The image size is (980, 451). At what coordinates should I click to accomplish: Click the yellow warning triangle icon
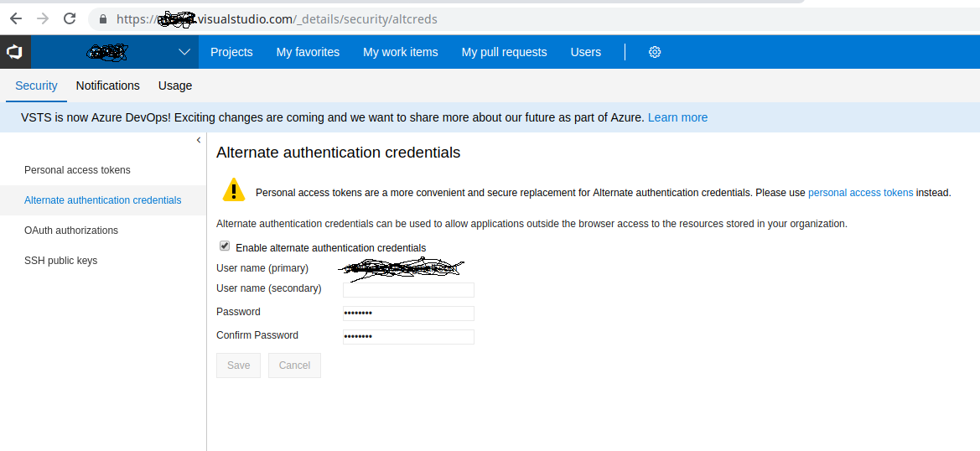click(234, 189)
